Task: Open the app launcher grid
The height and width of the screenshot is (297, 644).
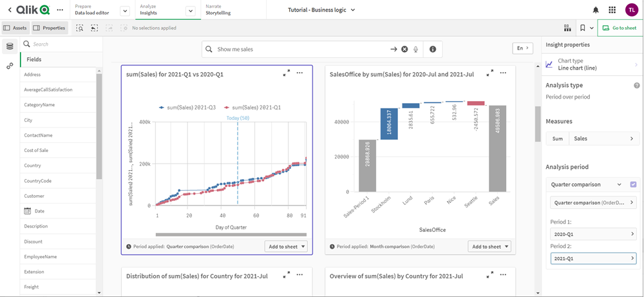Action: [612, 10]
